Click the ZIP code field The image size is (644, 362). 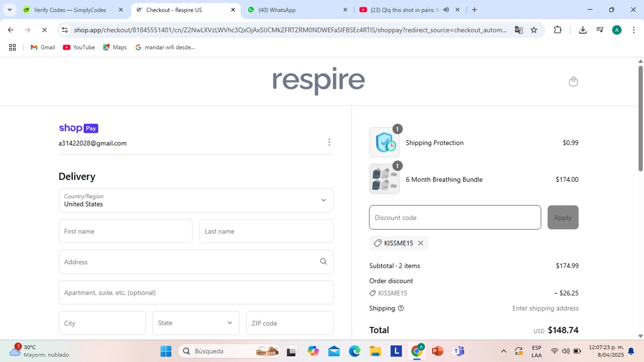pos(290,323)
